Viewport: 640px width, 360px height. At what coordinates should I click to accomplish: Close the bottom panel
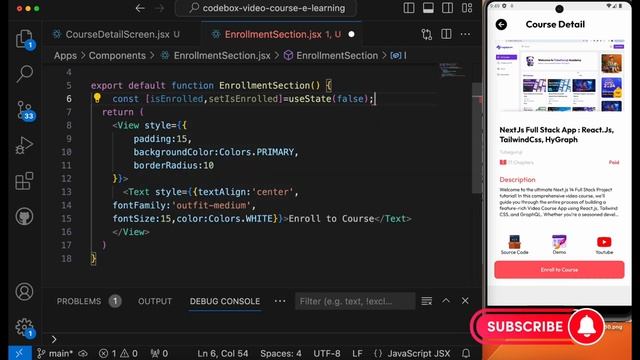465,301
